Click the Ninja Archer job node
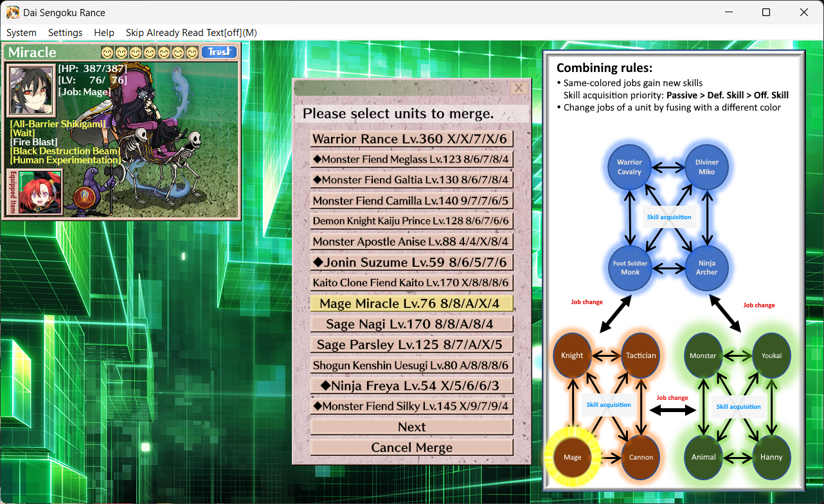The height and width of the screenshot is (504, 824). (706, 267)
